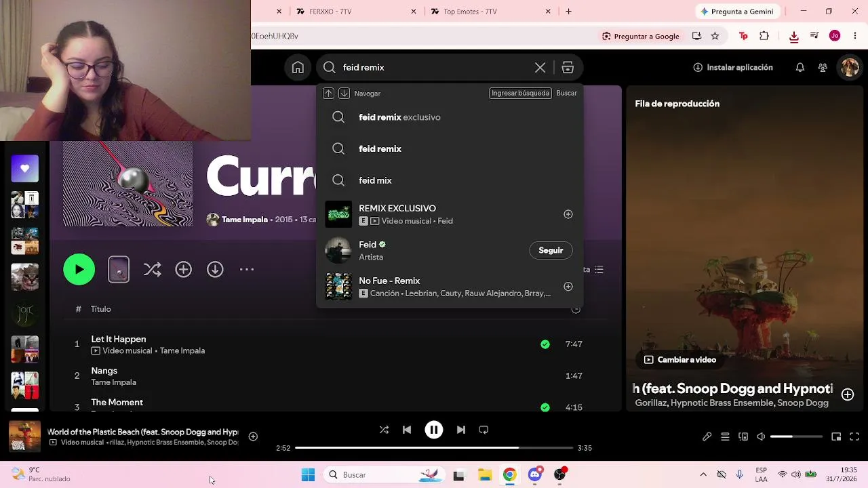Seek within the song progress bar

click(x=434, y=448)
